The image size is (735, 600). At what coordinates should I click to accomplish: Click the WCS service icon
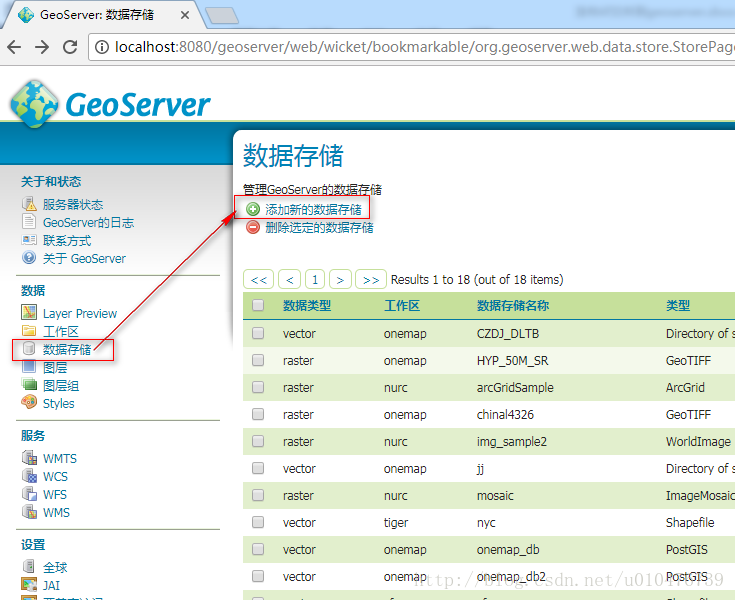pos(29,475)
